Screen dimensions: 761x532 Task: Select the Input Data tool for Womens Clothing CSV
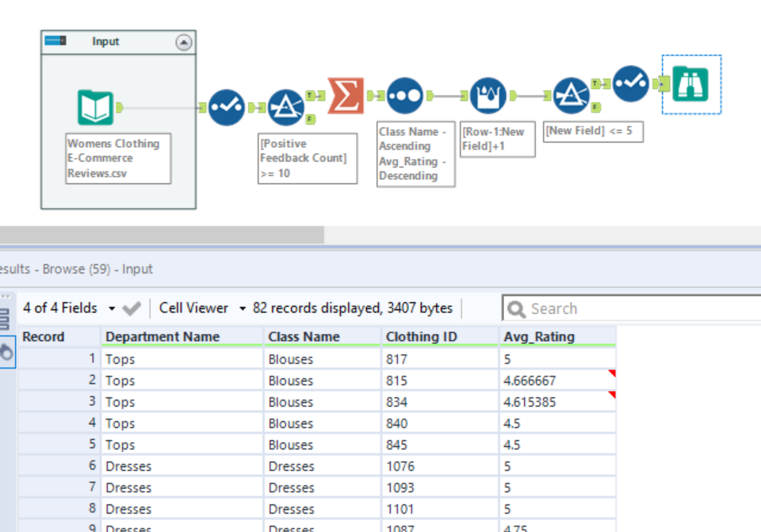click(95, 108)
